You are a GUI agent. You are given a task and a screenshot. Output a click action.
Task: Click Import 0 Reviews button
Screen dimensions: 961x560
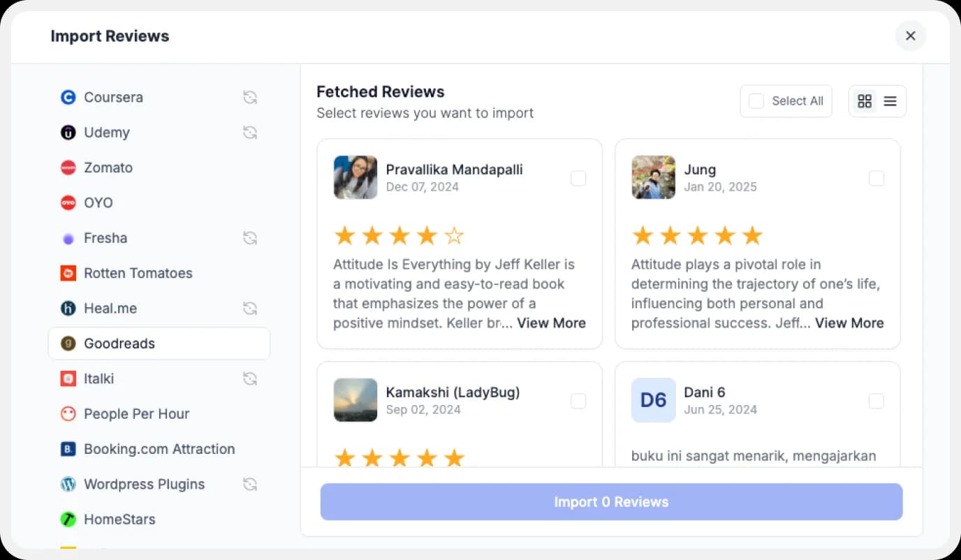click(x=611, y=501)
